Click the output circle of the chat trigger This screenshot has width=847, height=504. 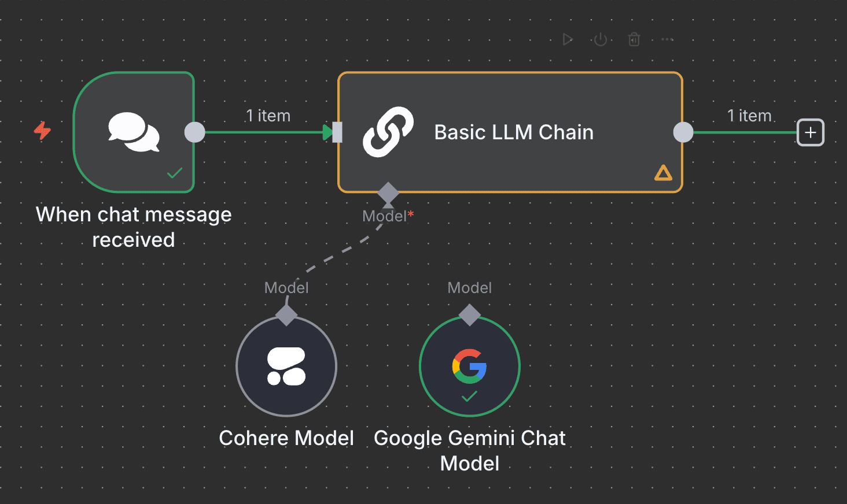point(195,132)
